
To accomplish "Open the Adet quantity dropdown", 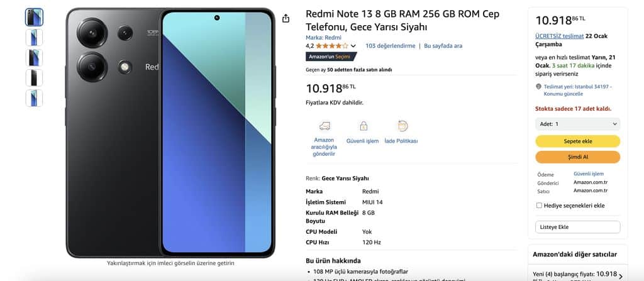I will click(x=577, y=124).
